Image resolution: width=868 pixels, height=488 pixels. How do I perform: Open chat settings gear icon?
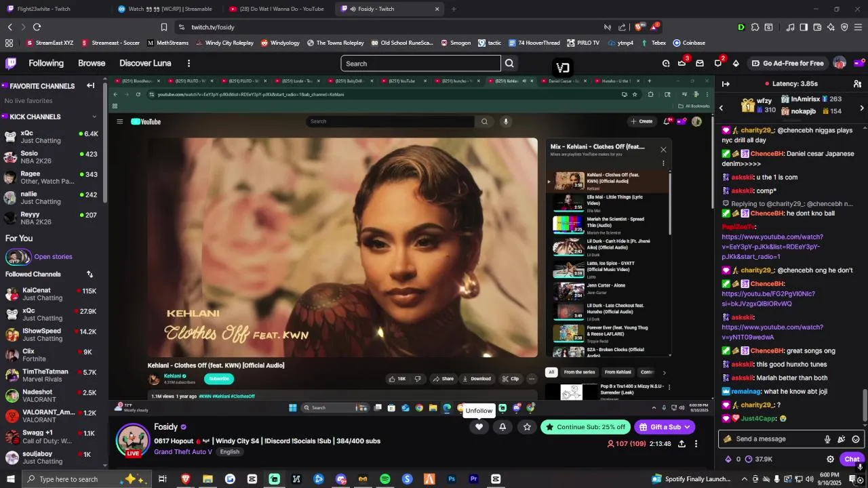830,459
